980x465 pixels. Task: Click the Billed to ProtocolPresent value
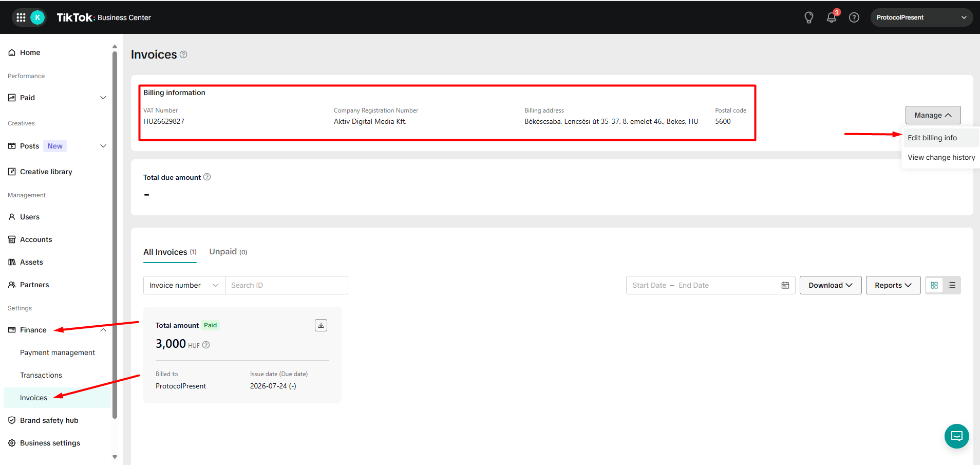click(181, 386)
